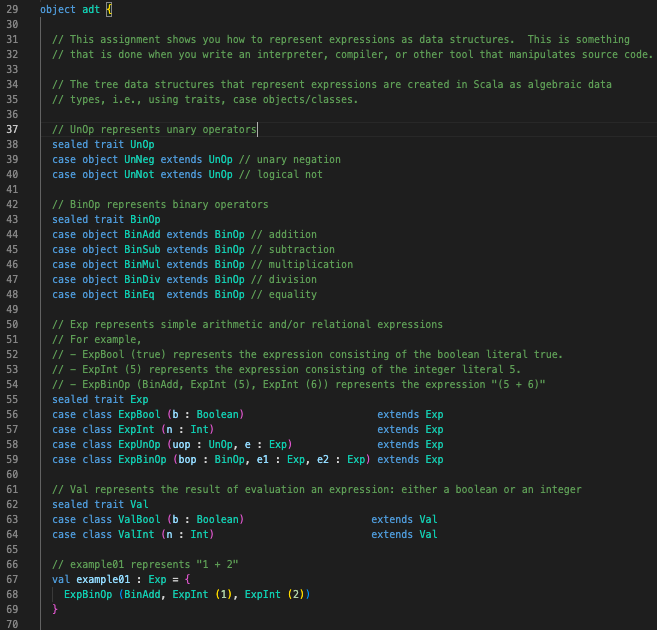Click the '// equality' comment
657x630 pixels.
click(284, 294)
